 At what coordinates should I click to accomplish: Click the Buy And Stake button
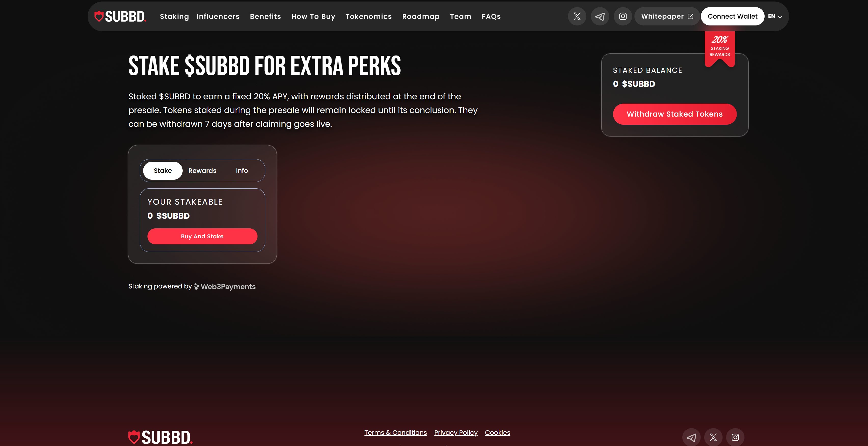tap(202, 236)
